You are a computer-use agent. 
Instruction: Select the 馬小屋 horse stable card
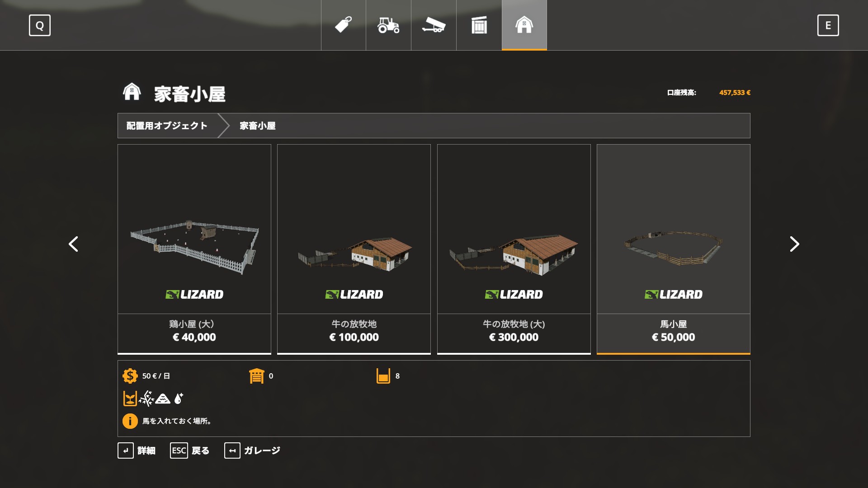[674, 249]
